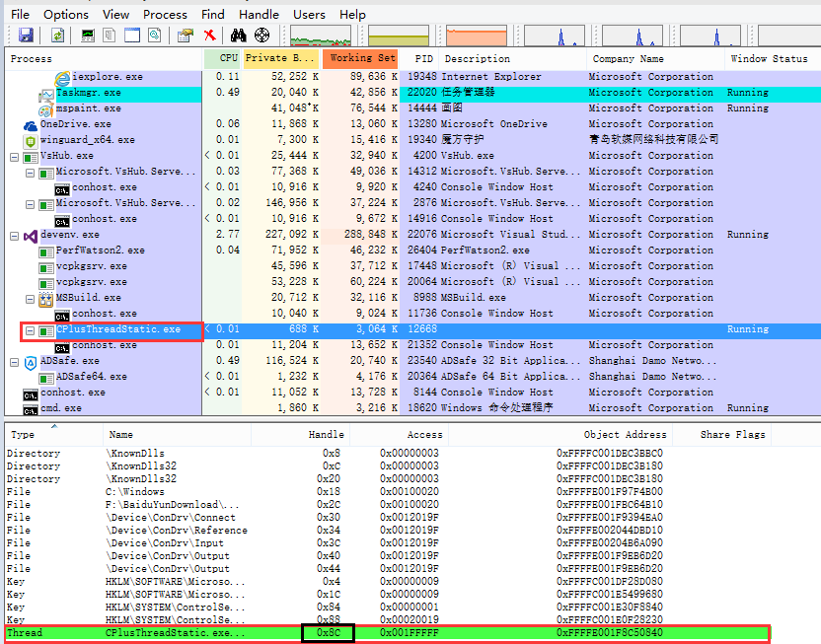
Task: Open the Find menu
Action: [x=212, y=15]
